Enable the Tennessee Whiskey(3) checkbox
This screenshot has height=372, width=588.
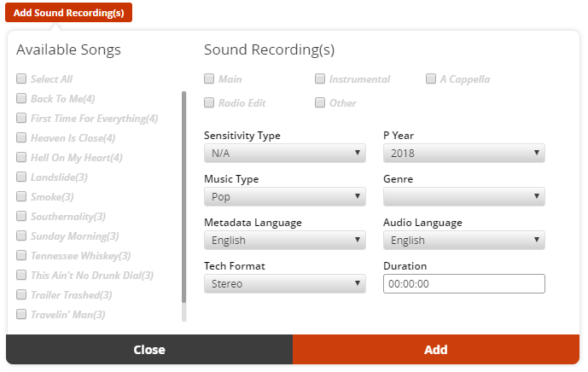[x=21, y=255]
